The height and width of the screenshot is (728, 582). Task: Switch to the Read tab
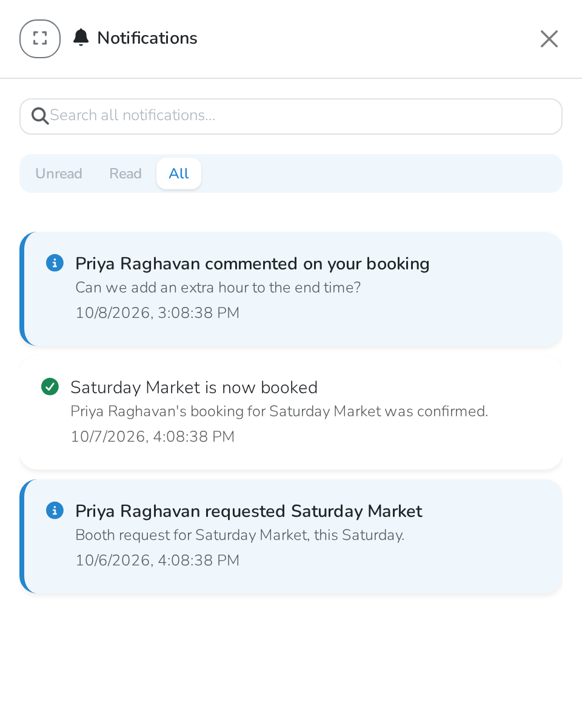pyautogui.click(x=125, y=174)
